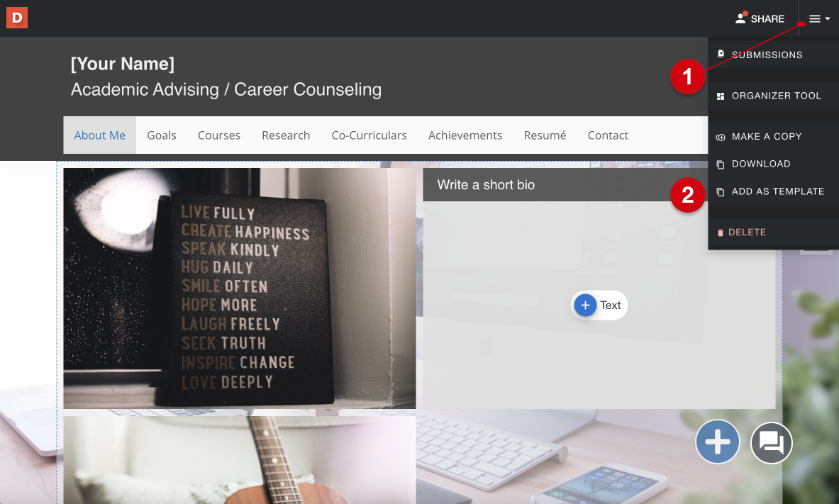Select the inspirational quotes sign image
Viewport: 839px width, 504px height.
click(x=240, y=289)
